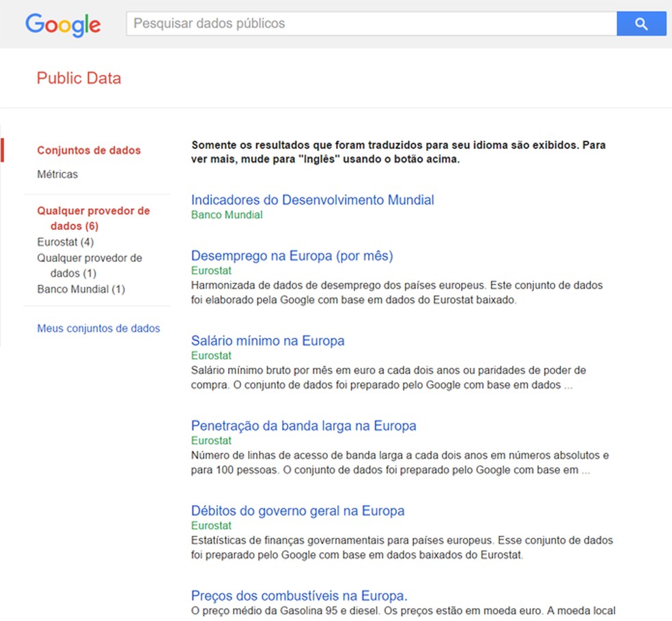Click description starting 'Número de linhas de acesso'

tap(400, 463)
